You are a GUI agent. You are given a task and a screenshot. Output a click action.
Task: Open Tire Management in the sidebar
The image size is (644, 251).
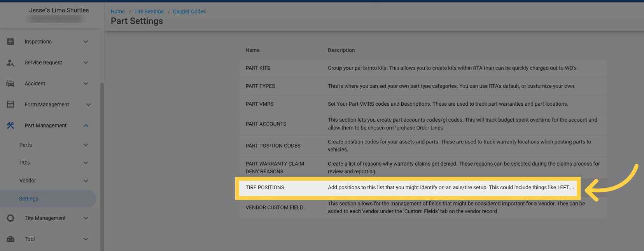click(x=45, y=218)
